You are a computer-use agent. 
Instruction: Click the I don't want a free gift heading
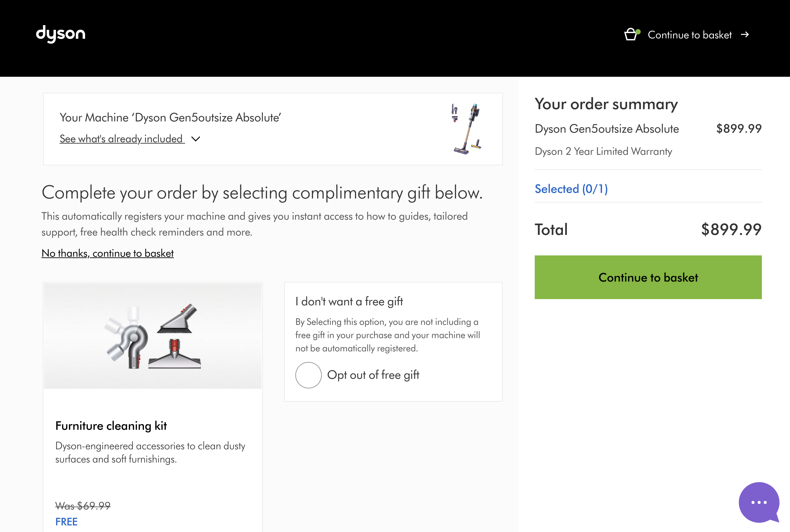(x=349, y=301)
